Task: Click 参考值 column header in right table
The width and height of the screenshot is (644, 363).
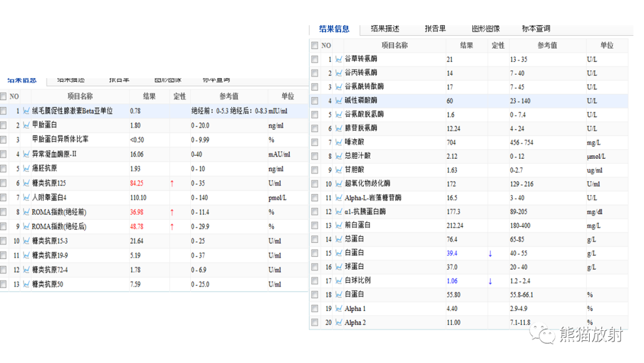Action: 547,45
